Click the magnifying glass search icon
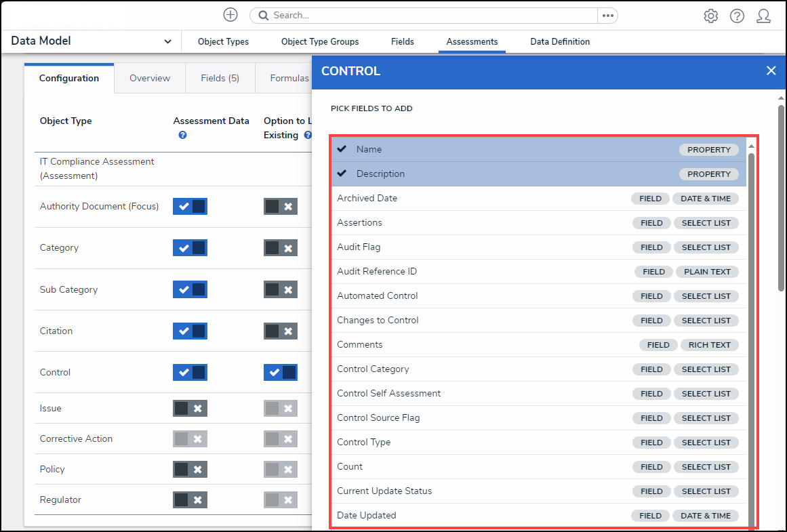787x532 pixels. tap(264, 16)
